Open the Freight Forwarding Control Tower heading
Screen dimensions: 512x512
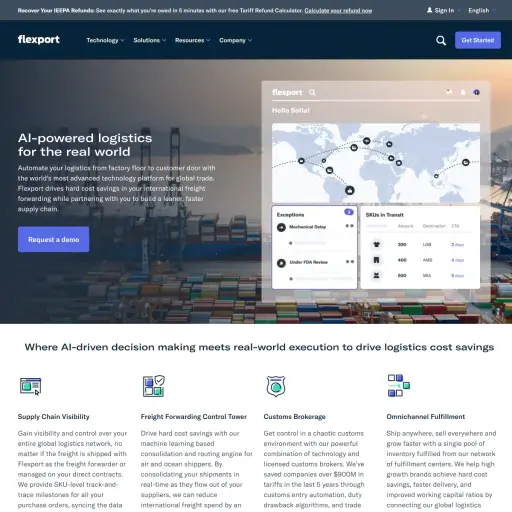[194, 417]
